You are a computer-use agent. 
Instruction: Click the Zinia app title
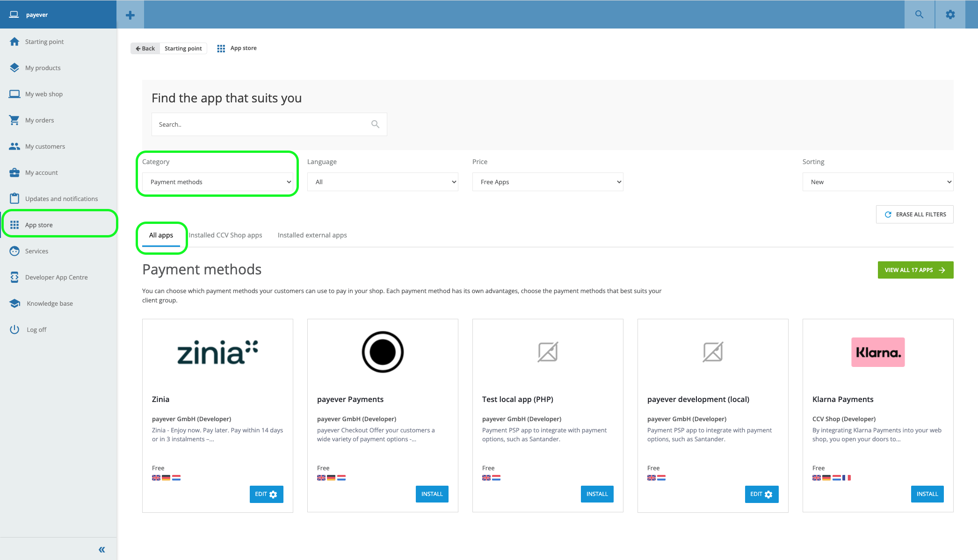(x=160, y=399)
